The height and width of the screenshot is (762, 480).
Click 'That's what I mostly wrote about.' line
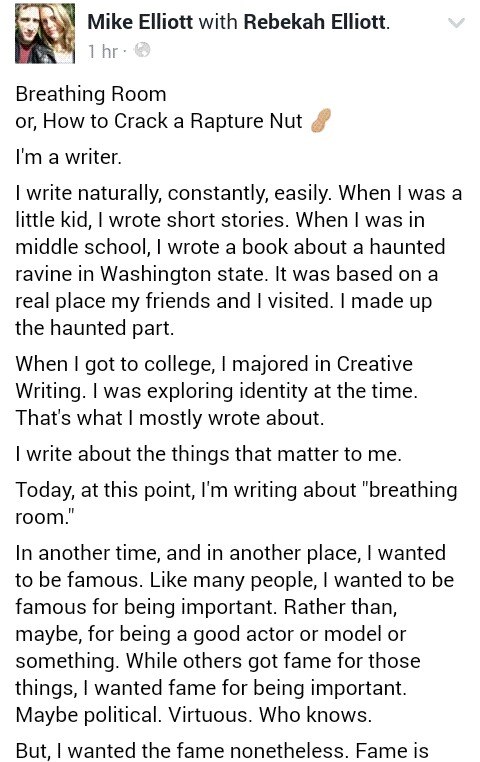click(x=170, y=418)
